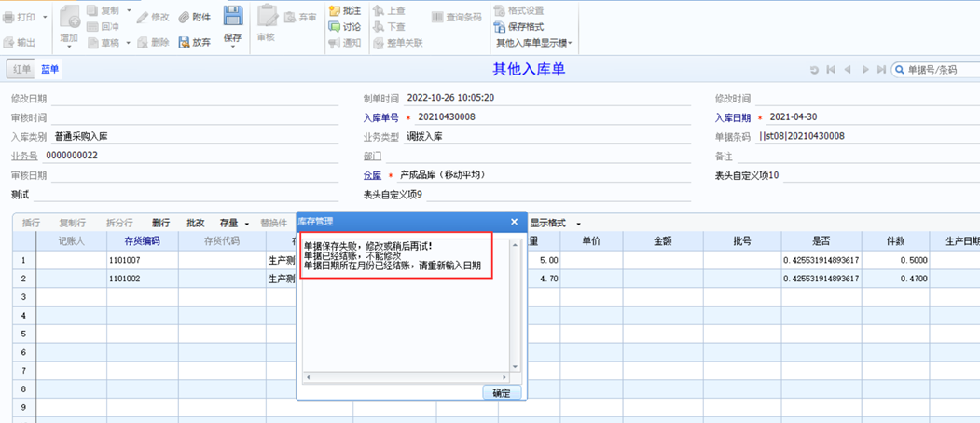Click the 件数 cell 0.5000
The image size is (980, 423).
pos(895,260)
